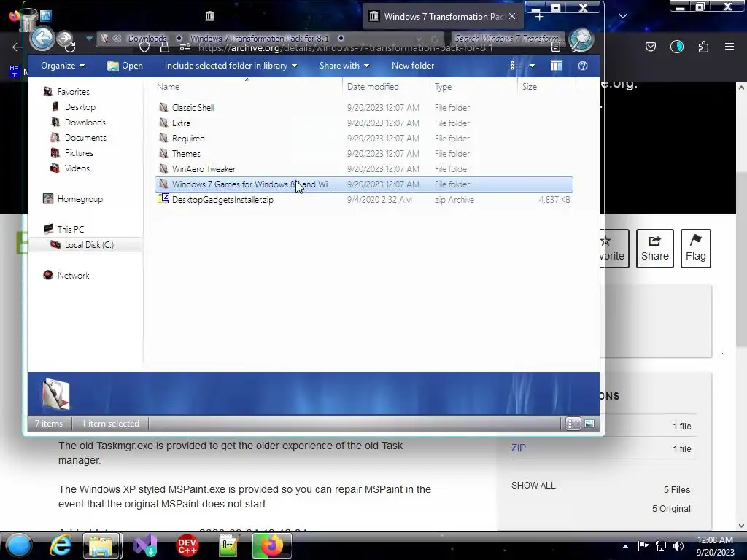Select the Extra folder
747x560 pixels.
pos(364,122)
